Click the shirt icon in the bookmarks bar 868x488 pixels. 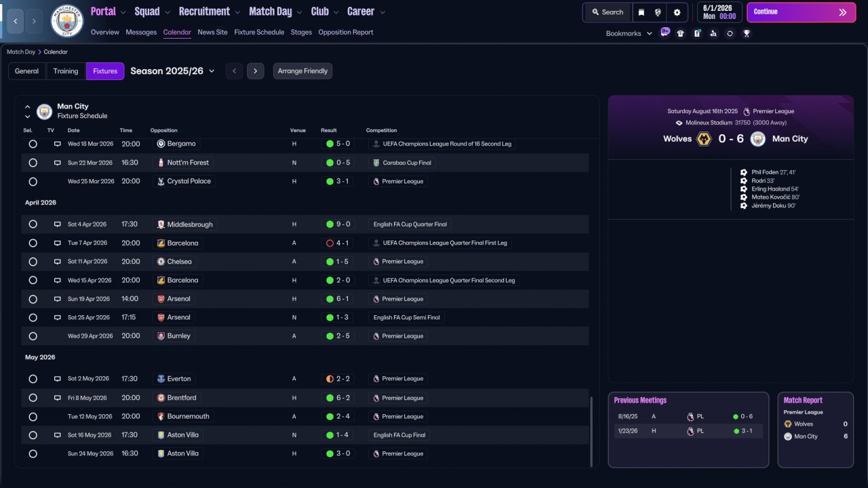[x=681, y=33]
